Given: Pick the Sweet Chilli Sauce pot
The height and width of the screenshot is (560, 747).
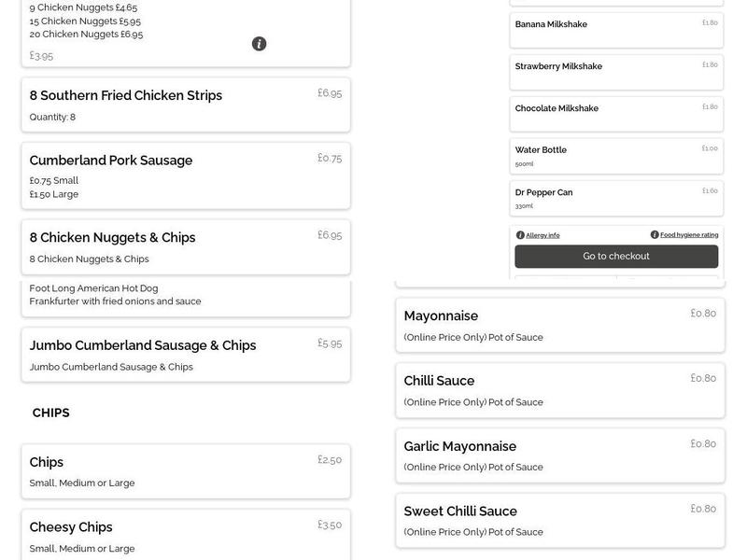Looking at the screenshot, I should [x=557, y=519].
